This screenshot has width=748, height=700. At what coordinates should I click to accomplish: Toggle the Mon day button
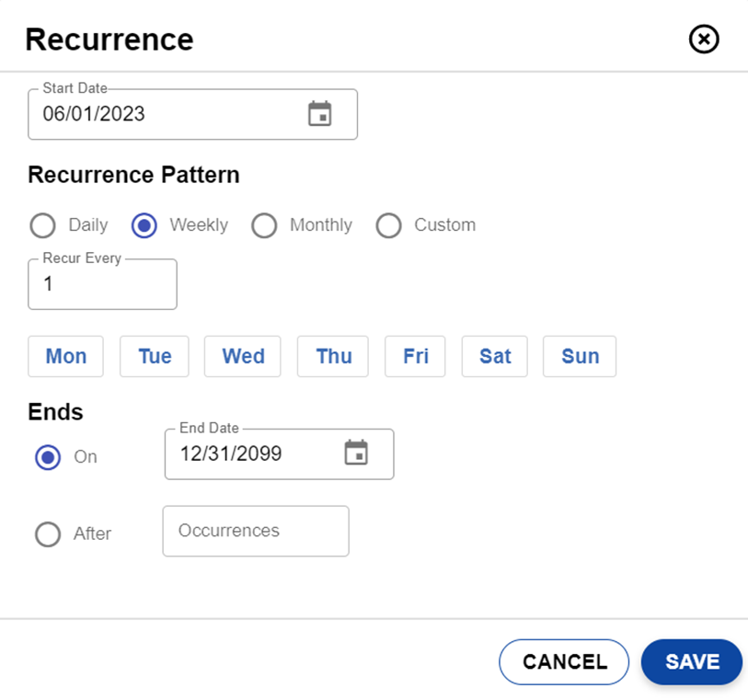click(x=66, y=357)
